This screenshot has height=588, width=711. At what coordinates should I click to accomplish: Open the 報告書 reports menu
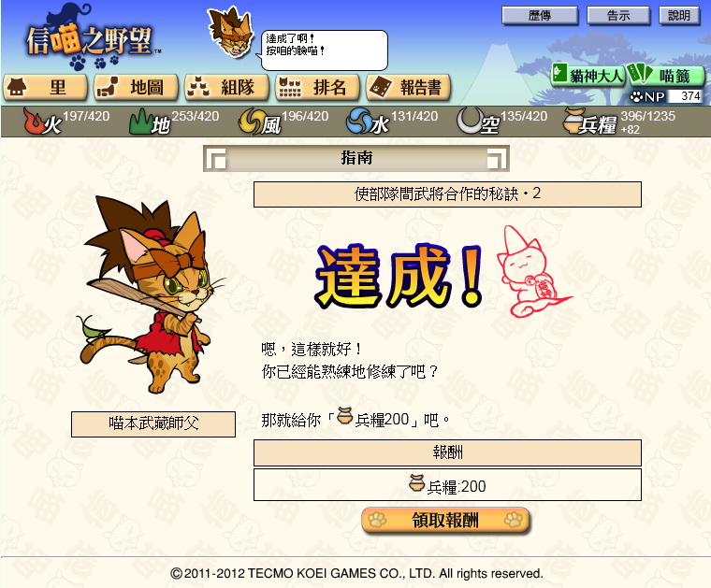(x=409, y=87)
